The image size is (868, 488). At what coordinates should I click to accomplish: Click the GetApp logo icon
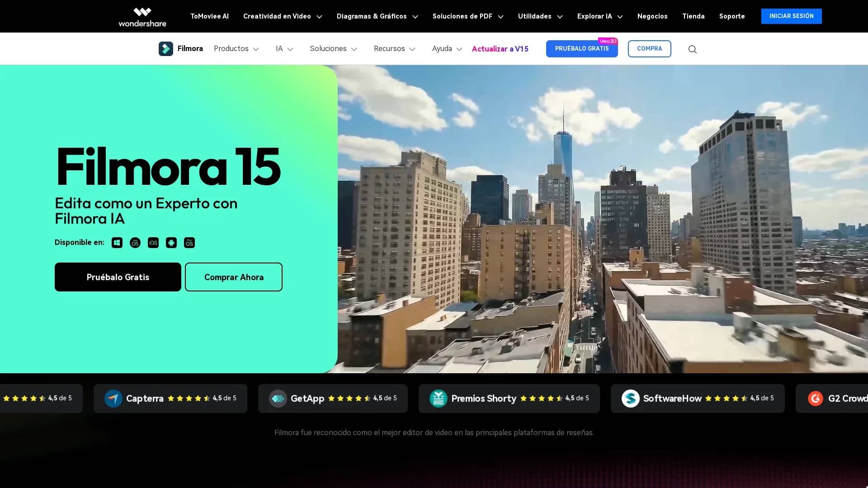[278, 399]
